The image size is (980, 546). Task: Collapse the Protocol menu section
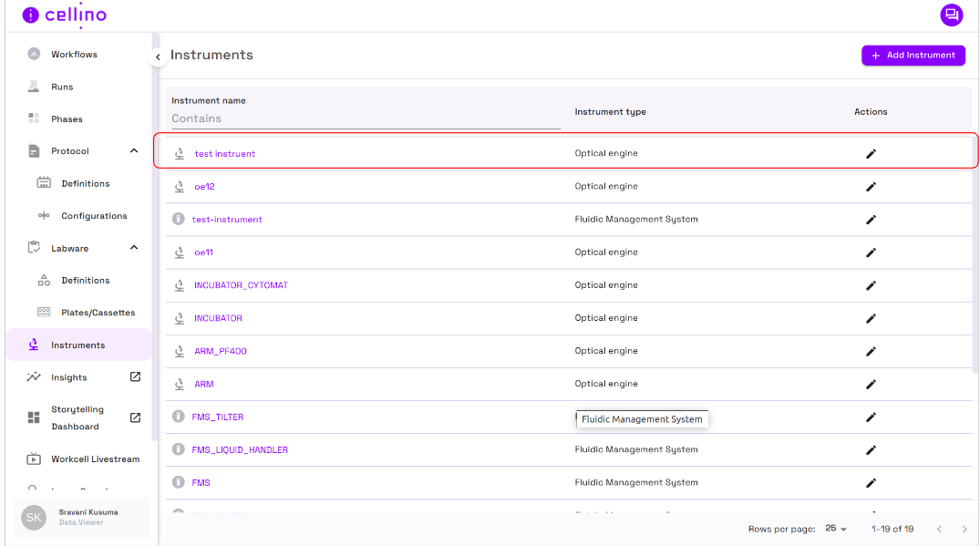pos(134,151)
